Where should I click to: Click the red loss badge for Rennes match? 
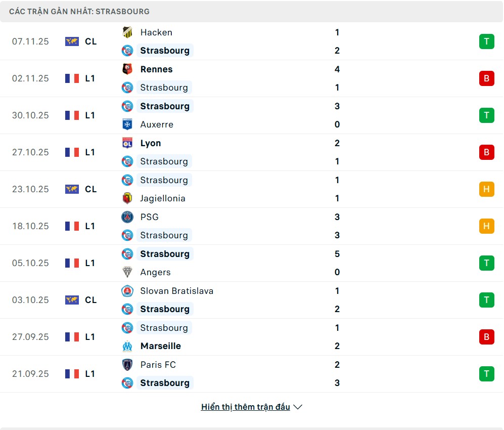[x=486, y=78]
